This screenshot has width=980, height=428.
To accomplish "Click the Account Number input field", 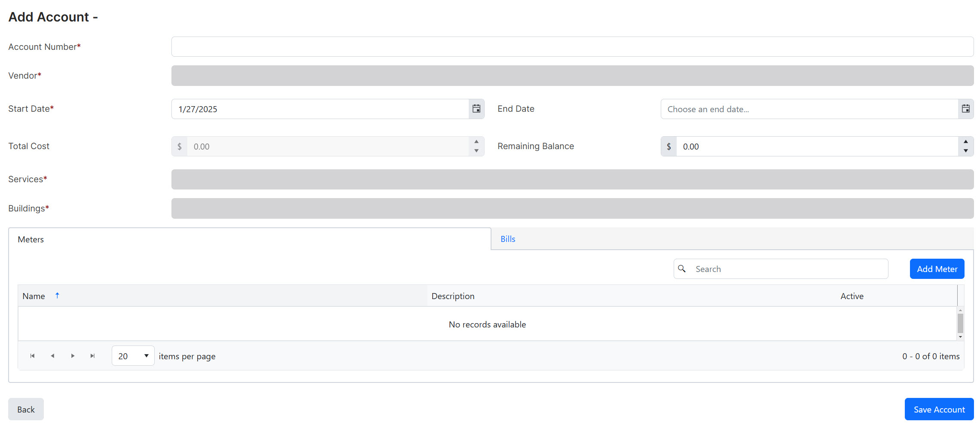I will [572, 46].
